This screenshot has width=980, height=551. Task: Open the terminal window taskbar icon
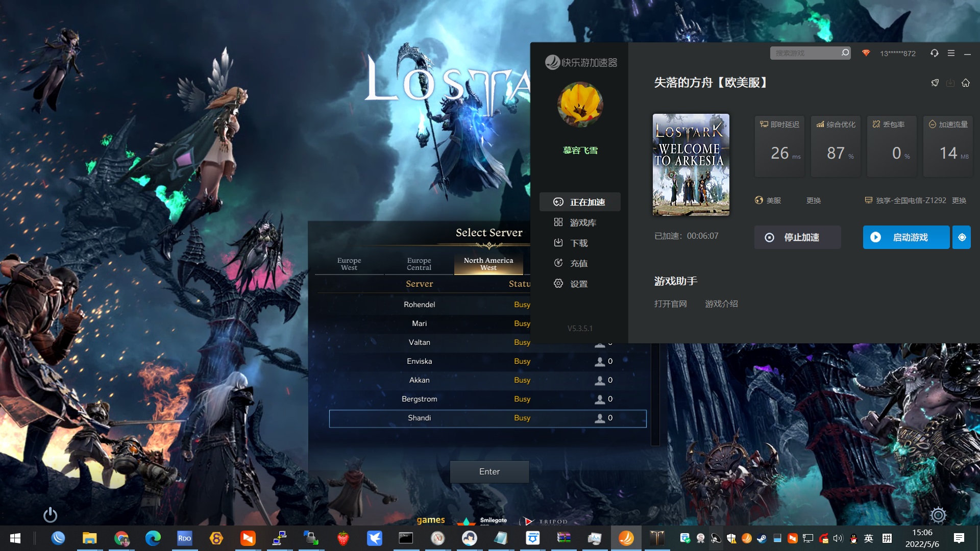pyautogui.click(x=406, y=538)
